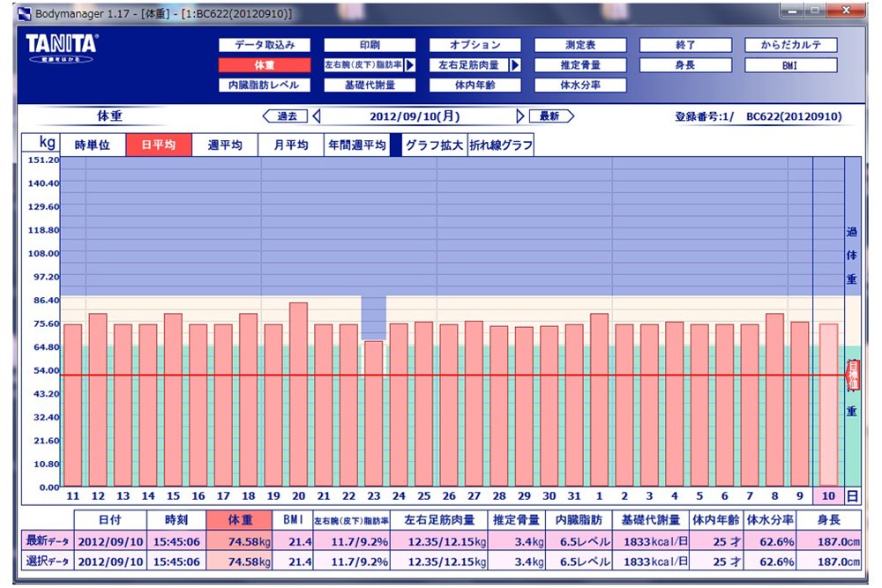The image size is (882, 588).
Task: Click the データ取込み import button
Action: point(264,45)
